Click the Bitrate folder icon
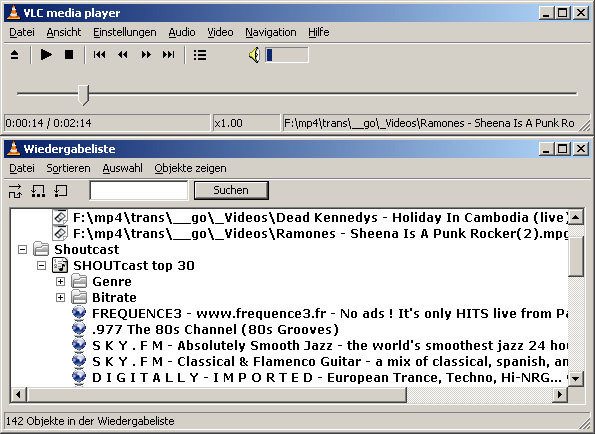The height and width of the screenshot is (434, 595). pos(79,297)
